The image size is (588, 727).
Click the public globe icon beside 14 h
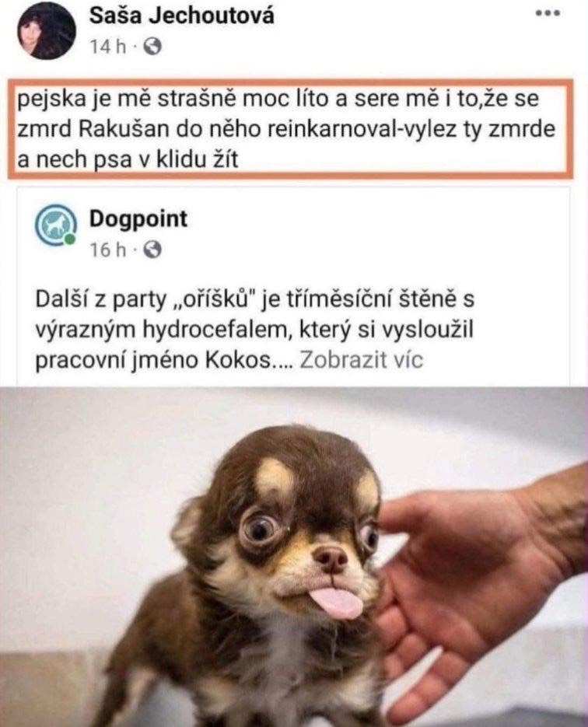(x=152, y=47)
